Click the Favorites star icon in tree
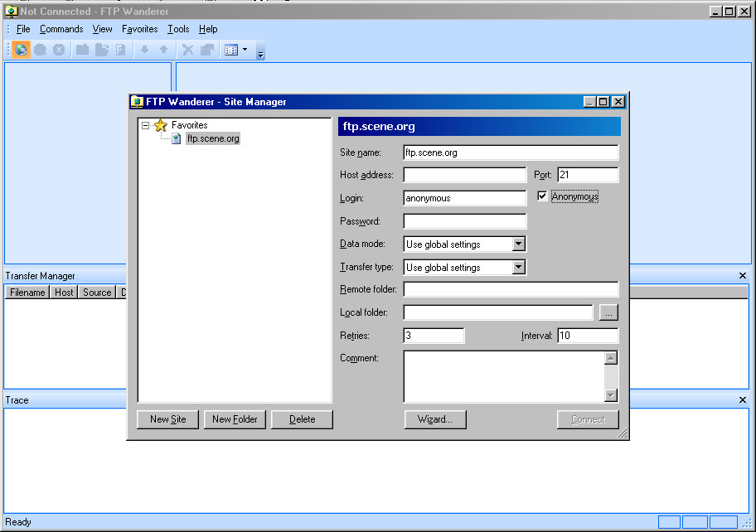 pos(161,125)
